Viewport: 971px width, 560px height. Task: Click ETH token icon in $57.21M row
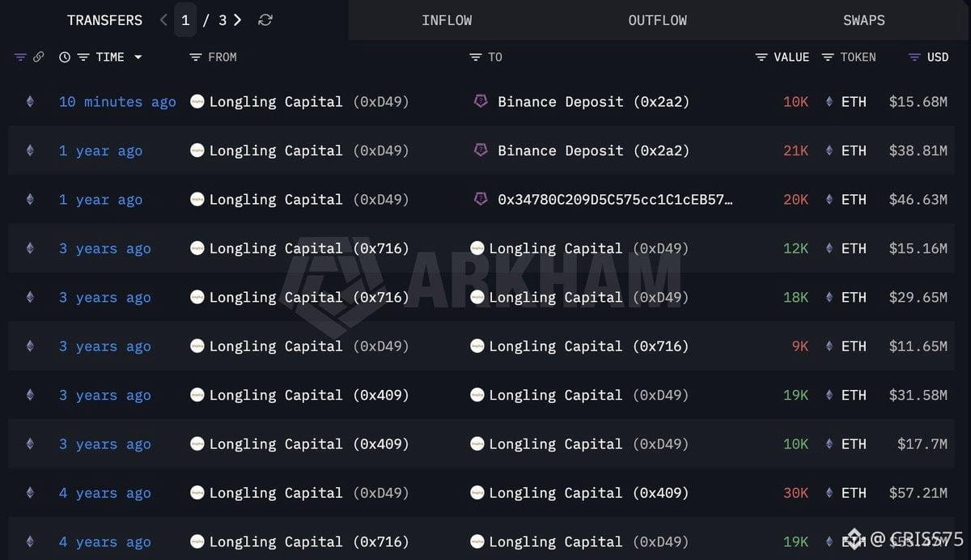[829, 493]
